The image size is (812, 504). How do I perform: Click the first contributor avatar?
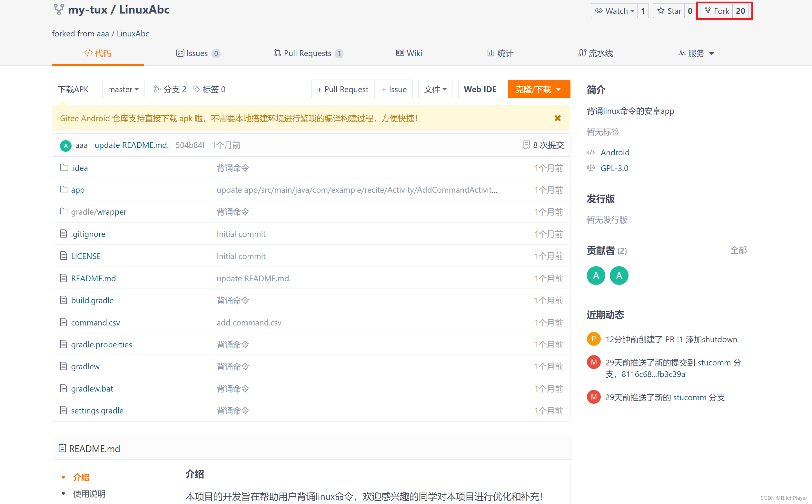tap(596, 276)
